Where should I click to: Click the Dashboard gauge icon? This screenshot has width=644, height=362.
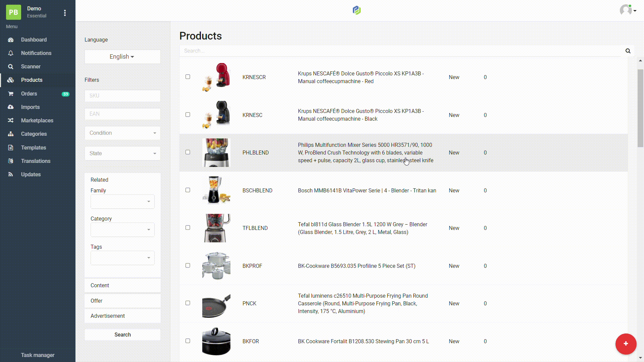[x=11, y=40]
